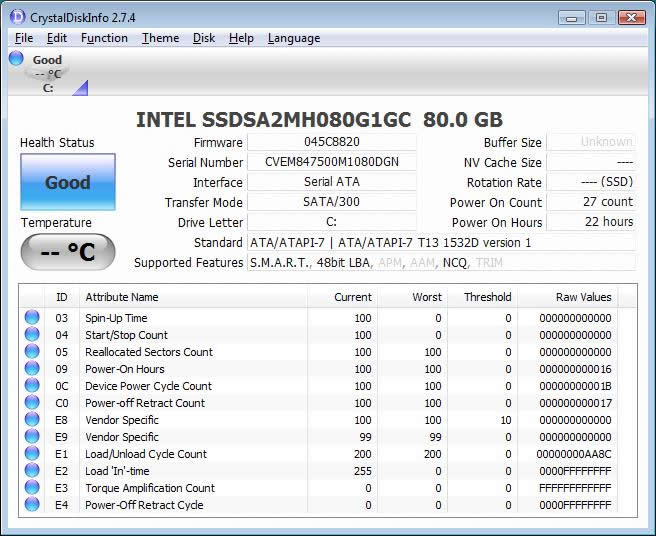The height and width of the screenshot is (536, 656).
Task: Select the Reallocated Sectors Count row text
Action: click(149, 352)
